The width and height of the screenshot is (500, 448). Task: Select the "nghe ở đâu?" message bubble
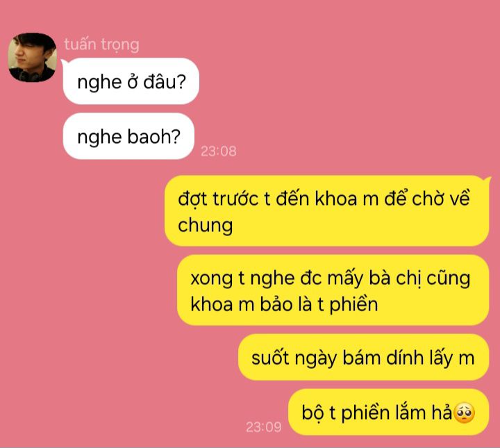(x=131, y=81)
